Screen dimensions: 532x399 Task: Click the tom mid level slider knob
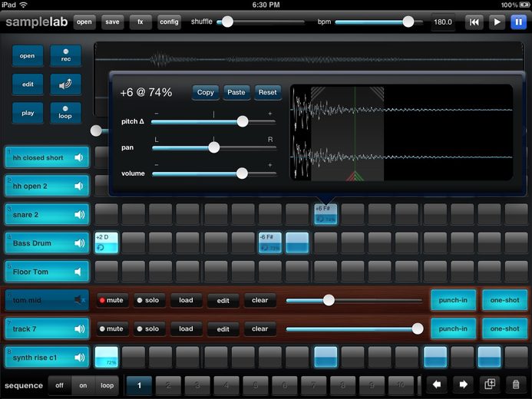pos(329,300)
